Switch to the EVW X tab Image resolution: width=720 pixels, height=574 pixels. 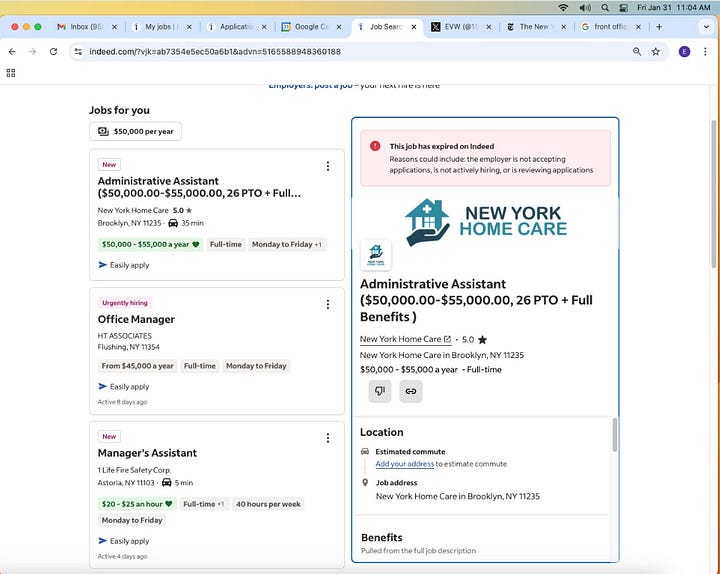click(456, 27)
